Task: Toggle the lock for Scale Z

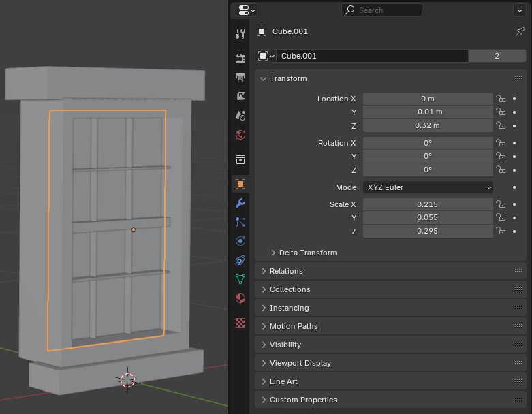Action: [x=501, y=232]
